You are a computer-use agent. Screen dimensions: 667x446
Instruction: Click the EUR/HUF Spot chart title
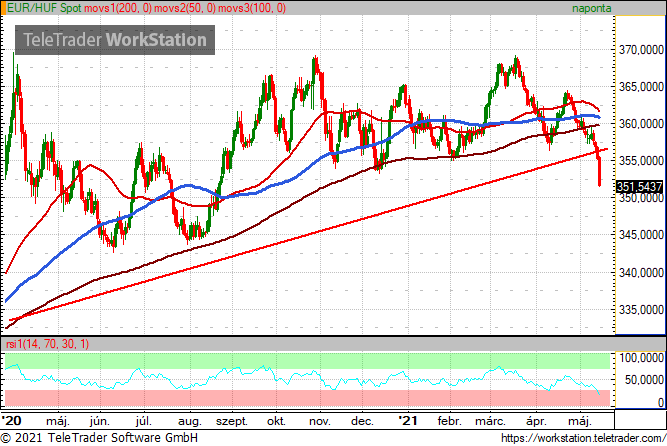pos(44,8)
